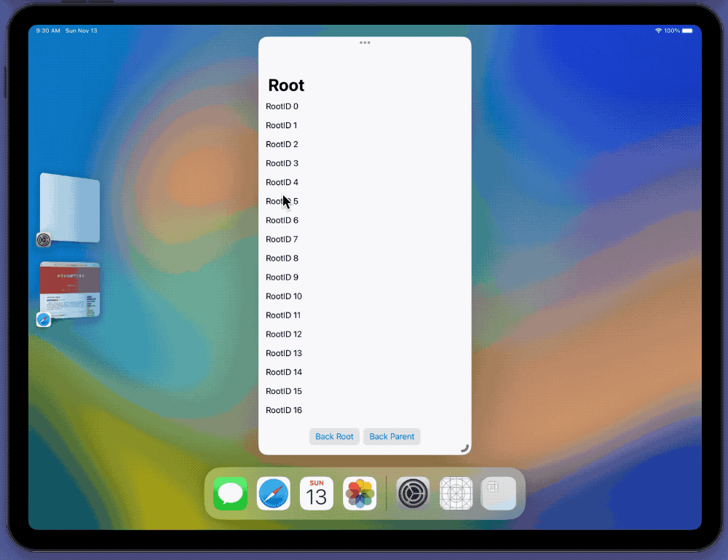Switch to the Safari window thumbnail in Stage Manager

point(70,291)
